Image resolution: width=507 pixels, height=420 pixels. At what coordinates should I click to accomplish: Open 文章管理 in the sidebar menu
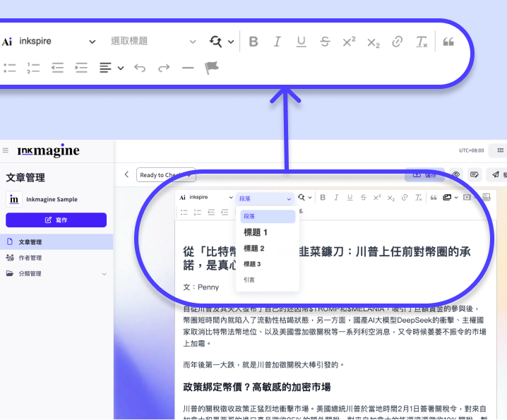pos(56,242)
